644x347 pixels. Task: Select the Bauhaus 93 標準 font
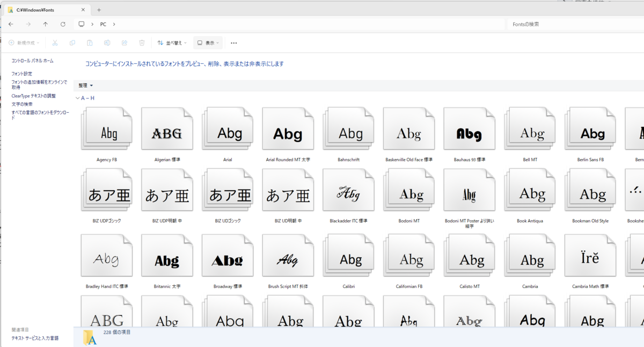click(x=470, y=129)
